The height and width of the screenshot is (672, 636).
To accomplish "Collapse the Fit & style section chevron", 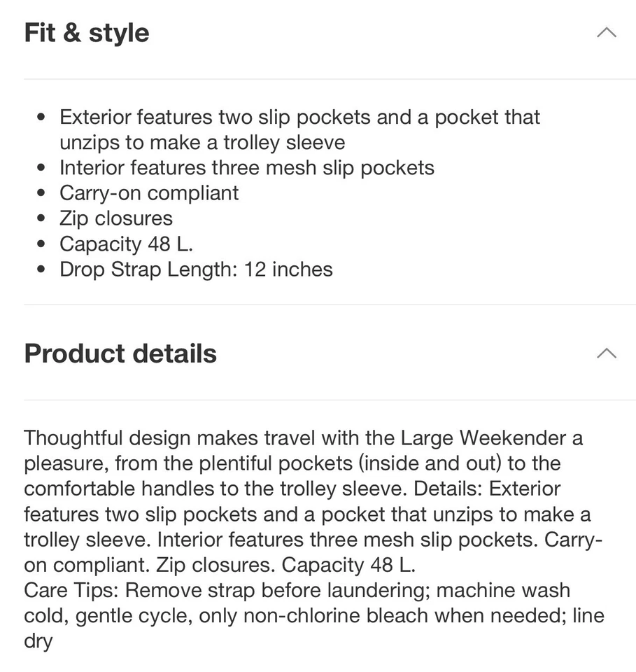I will 606,33.
